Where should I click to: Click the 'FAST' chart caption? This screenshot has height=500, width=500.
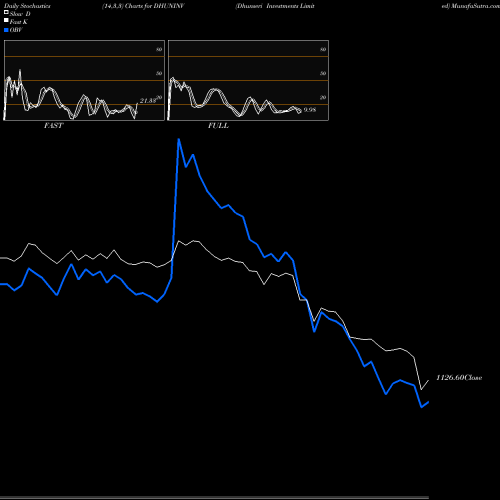coord(53,126)
